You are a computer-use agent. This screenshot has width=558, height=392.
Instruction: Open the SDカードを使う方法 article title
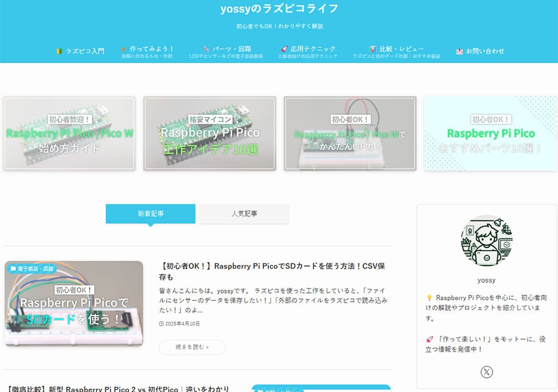click(272, 271)
